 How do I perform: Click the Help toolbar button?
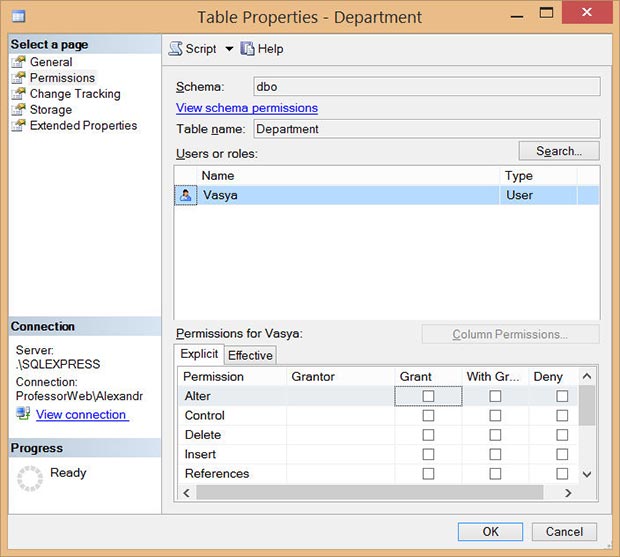click(x=262, y=49)
